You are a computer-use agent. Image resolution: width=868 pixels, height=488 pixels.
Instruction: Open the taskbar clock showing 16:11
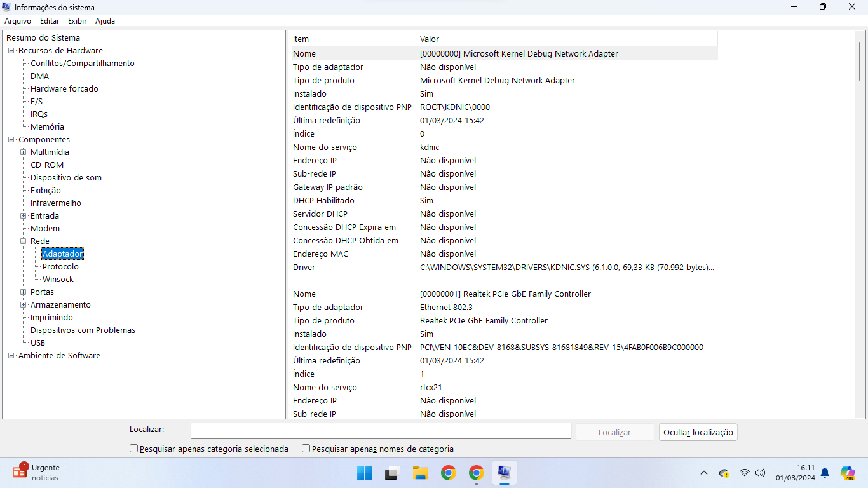coord(795,473)
